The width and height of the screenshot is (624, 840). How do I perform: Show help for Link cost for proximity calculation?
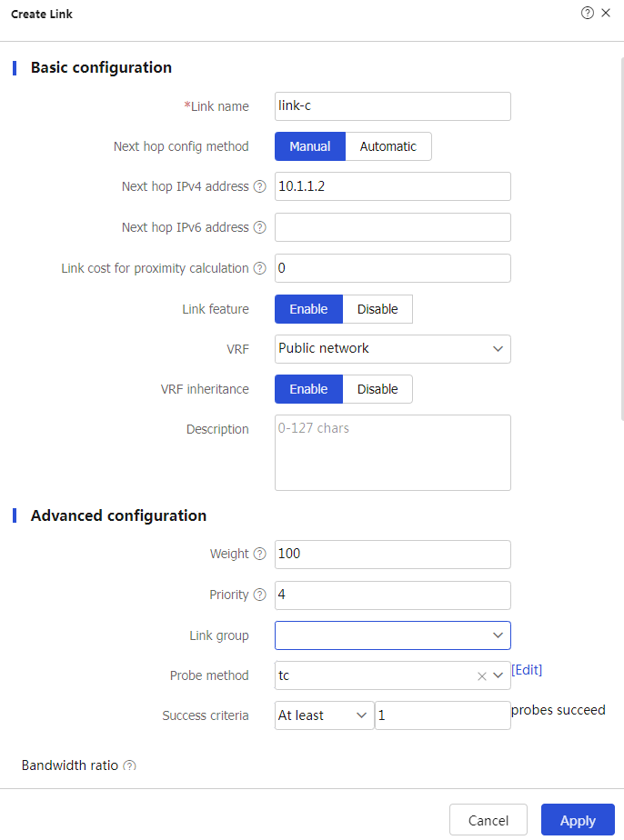pyautogui.click(x=259, y=268)
